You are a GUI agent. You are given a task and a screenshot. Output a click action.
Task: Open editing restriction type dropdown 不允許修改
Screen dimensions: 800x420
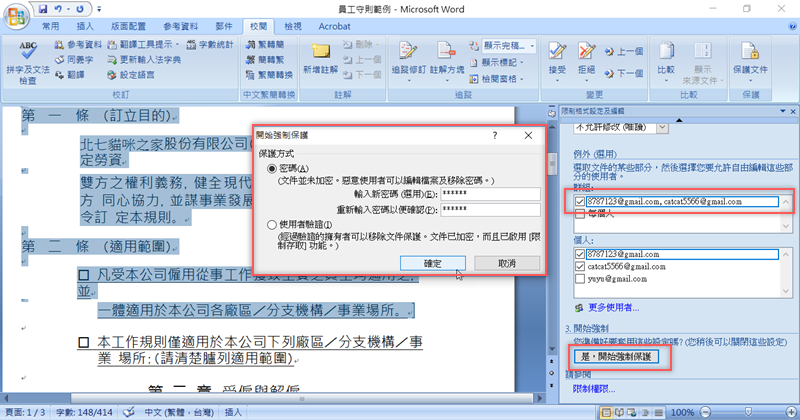(662, 127)
